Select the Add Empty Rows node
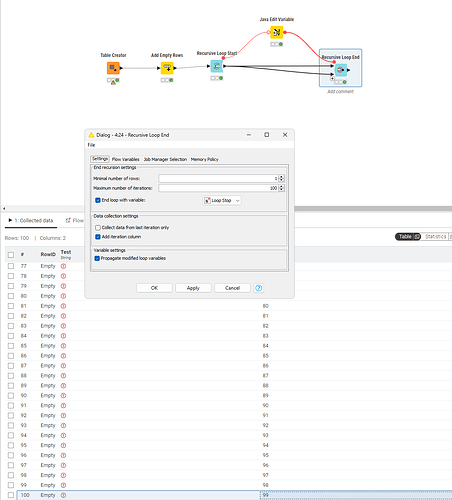The image size is (452, 500). pos(167,68)
